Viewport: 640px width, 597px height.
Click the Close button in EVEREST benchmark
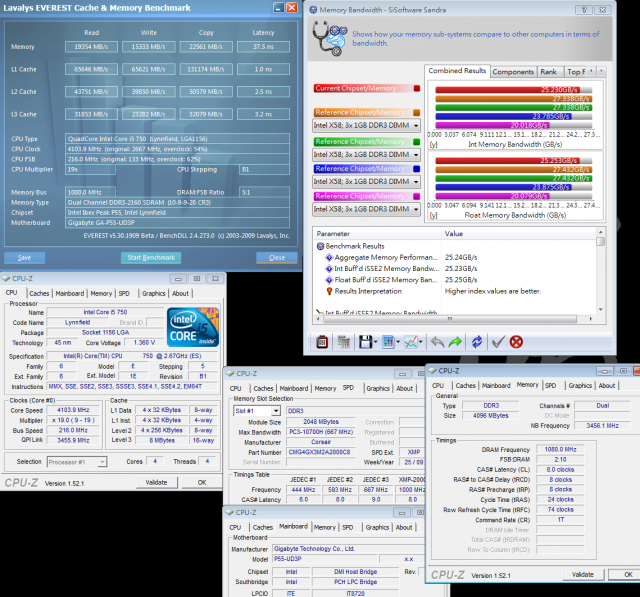pos(277,257)
